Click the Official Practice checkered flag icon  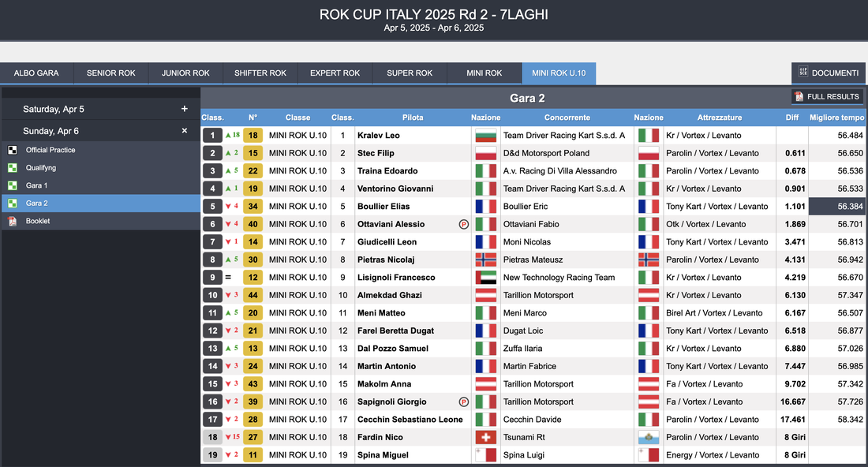pyautogui.click(x=12, y=150)
